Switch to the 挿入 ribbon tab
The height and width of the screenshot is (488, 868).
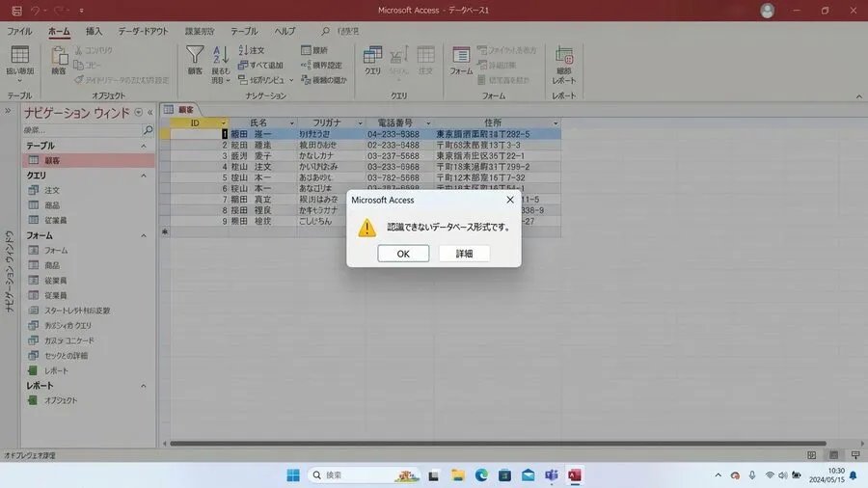point(94,31)
